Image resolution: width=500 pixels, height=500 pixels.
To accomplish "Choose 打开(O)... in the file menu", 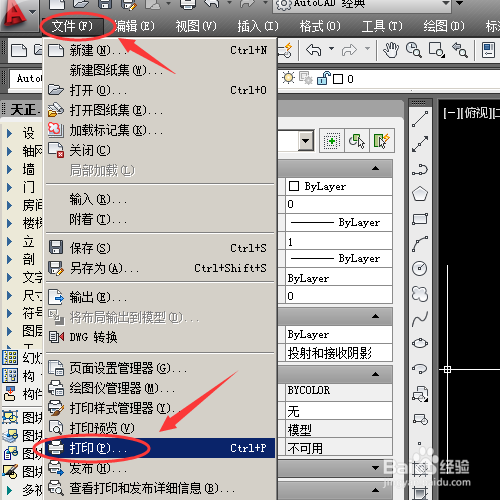I will click(160, 90).
